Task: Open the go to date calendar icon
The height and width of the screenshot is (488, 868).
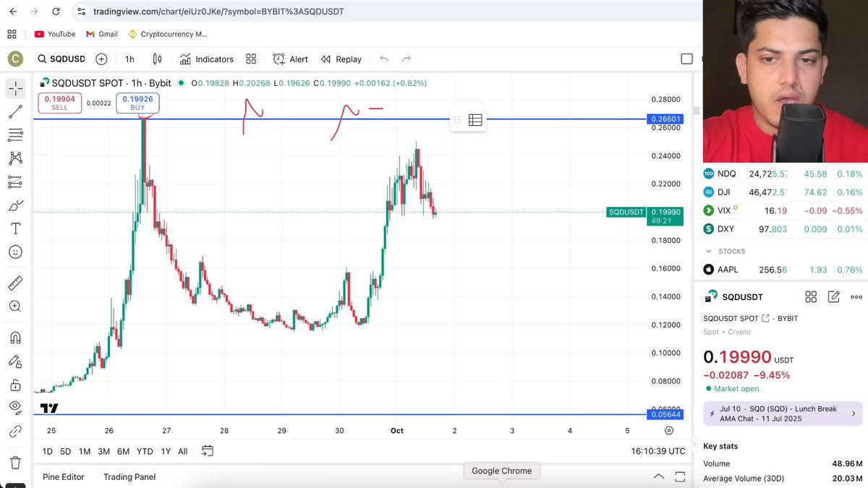Action: pos(207,451)
